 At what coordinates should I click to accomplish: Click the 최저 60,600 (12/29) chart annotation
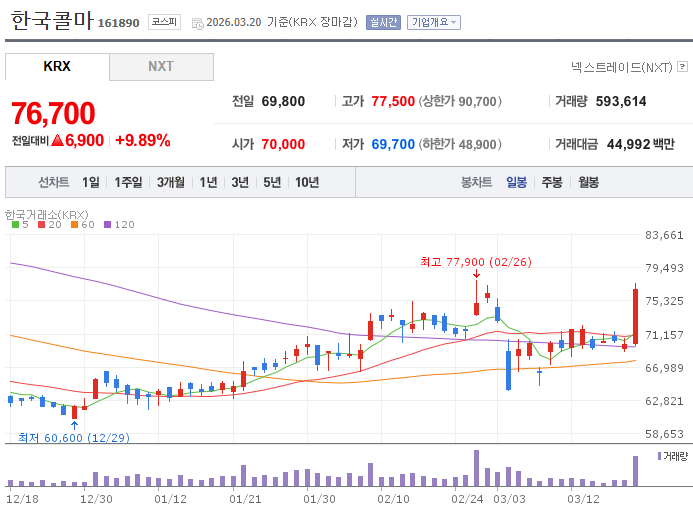74,438
